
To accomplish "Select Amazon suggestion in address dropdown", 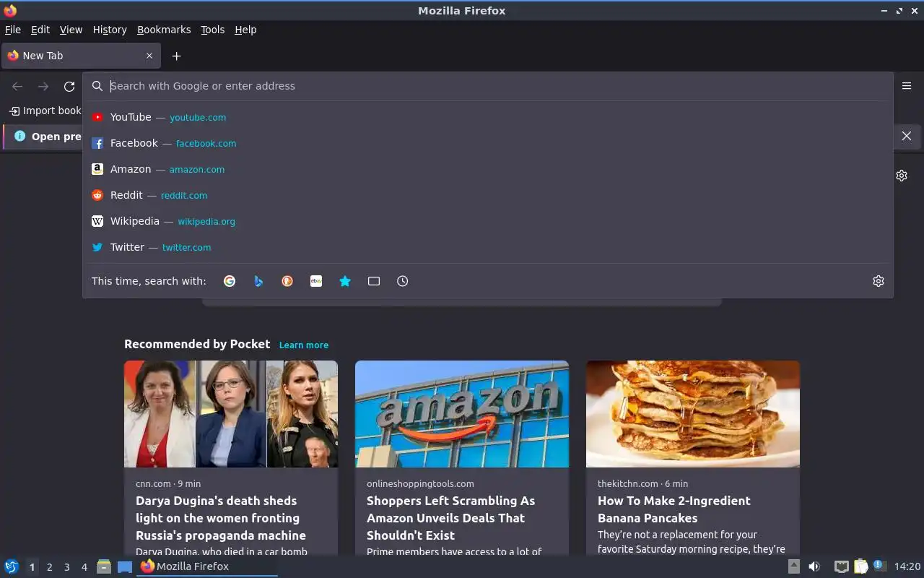I will pos(488,169).
